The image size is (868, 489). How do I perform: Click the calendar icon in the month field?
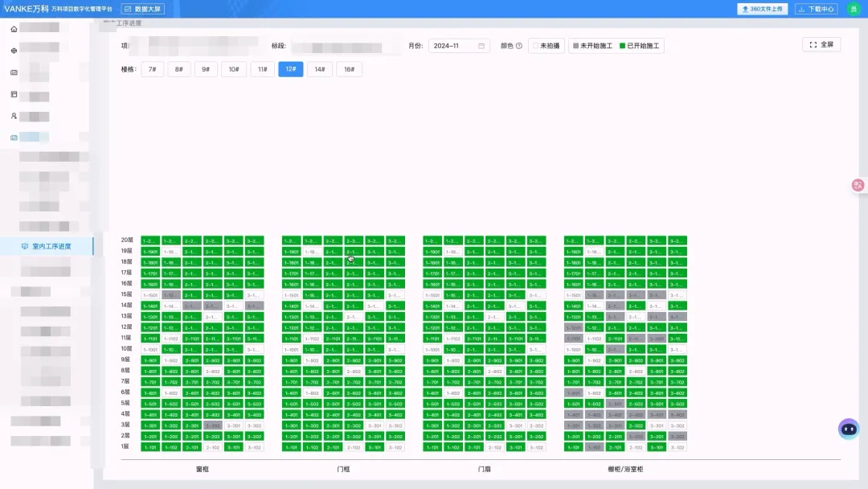point(481,46)
